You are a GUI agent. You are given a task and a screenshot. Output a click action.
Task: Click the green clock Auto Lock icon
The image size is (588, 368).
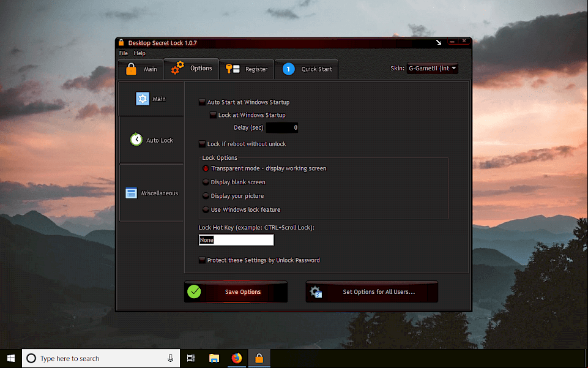tap(136, 140)
